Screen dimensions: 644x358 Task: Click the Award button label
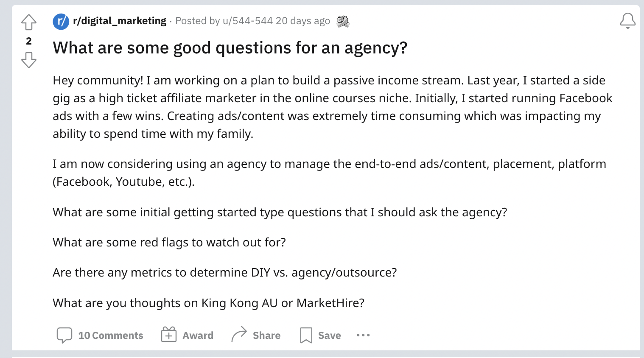tap(198, 336)
